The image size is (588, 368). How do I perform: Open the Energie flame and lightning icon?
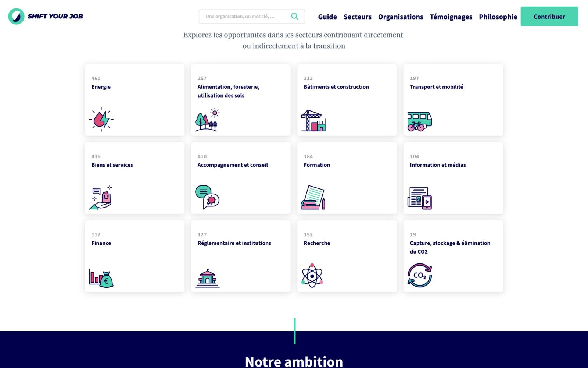(101, 119)
